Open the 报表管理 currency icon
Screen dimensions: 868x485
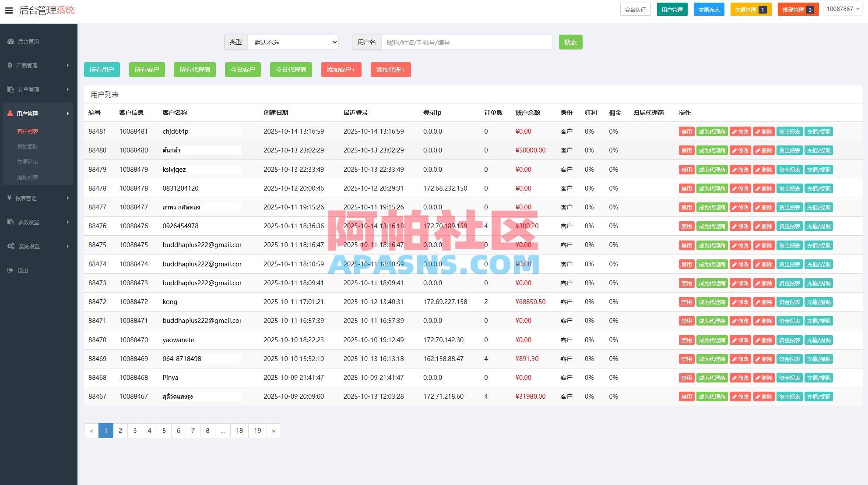[x=10, y=198]
